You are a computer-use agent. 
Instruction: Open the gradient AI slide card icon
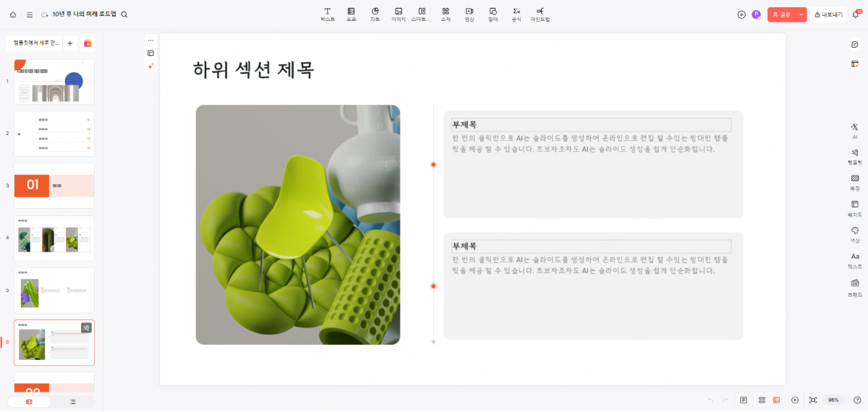(88, 43)
